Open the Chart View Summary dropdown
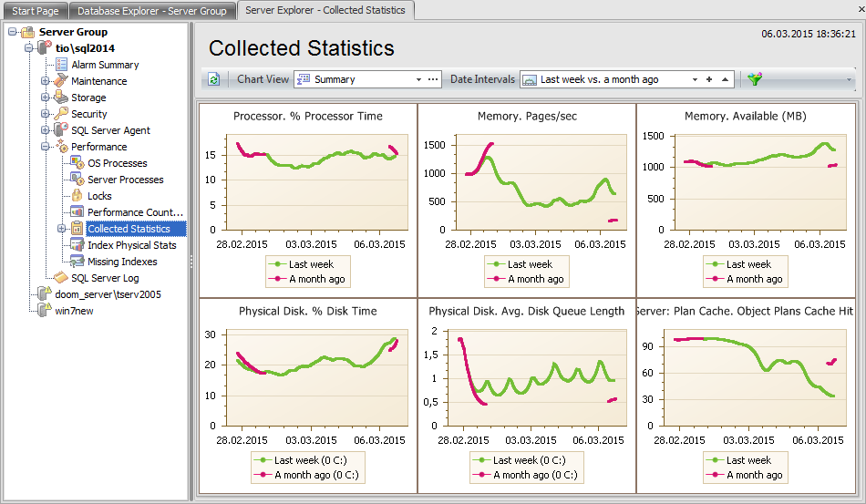The width and height of the screenshot is (866, 504). [418, 80]
